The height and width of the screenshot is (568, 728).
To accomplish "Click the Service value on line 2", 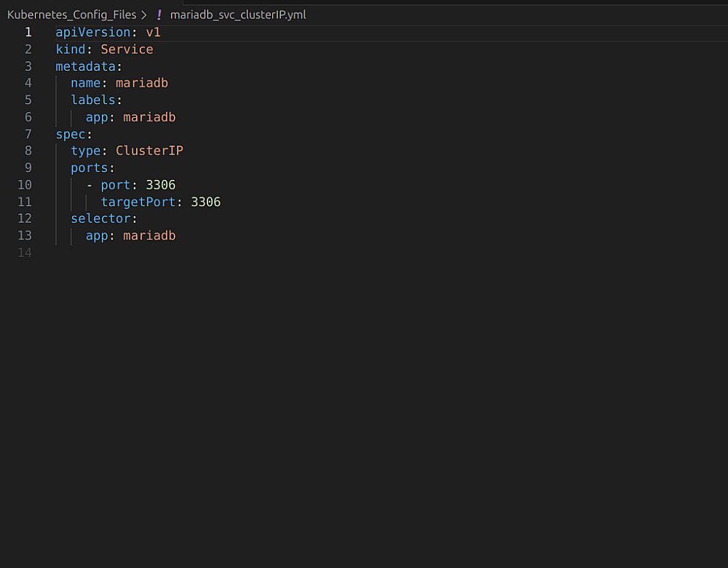I will 127,50.
